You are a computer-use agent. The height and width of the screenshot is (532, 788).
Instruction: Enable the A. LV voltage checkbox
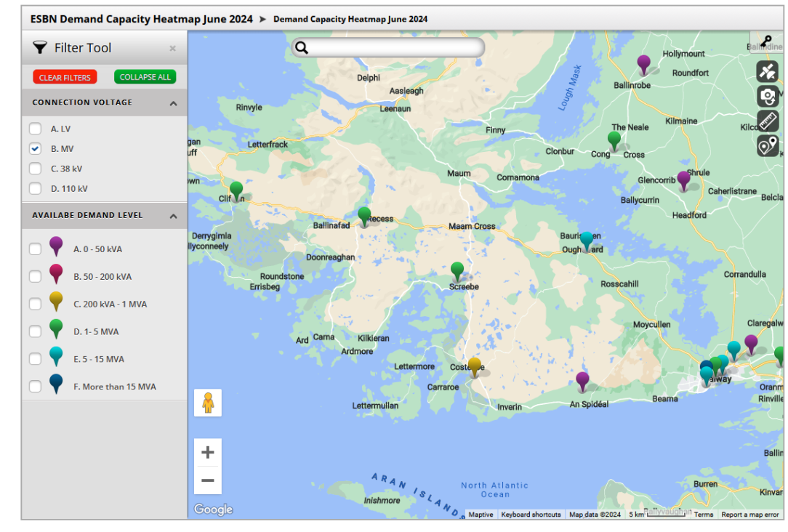(x=35, y=129)
